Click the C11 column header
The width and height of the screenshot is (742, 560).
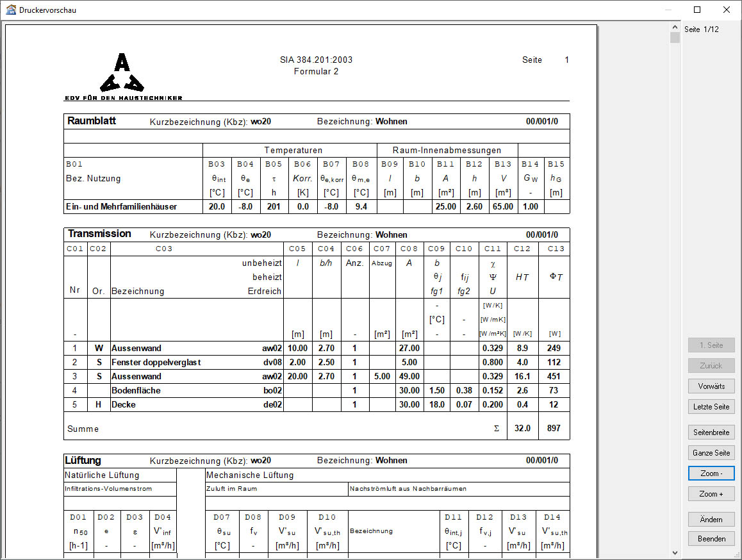click(493, 249)
